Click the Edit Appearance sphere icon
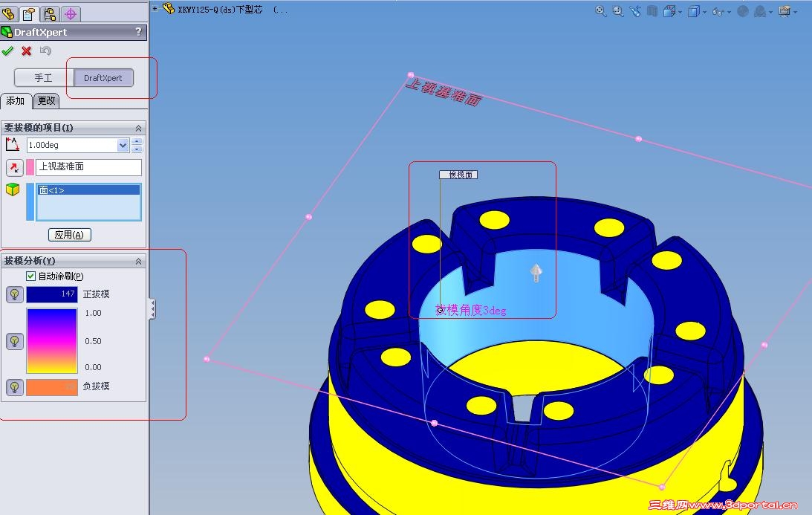 tap(743, 11)
